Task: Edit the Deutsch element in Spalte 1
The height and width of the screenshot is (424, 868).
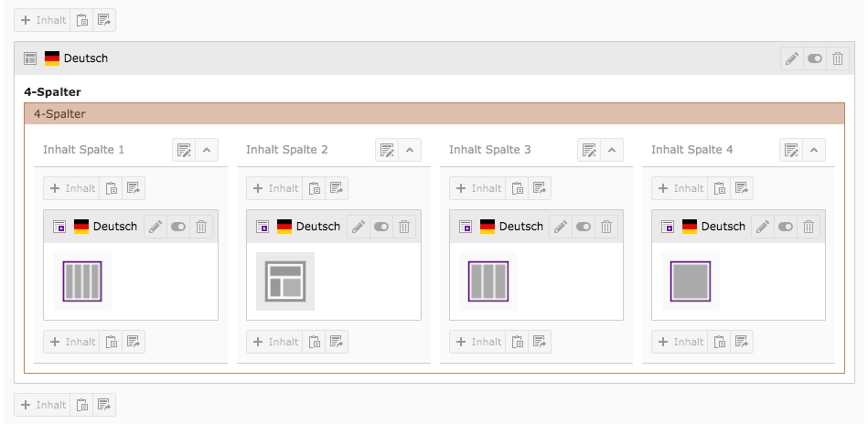Action: pos(155,227)
